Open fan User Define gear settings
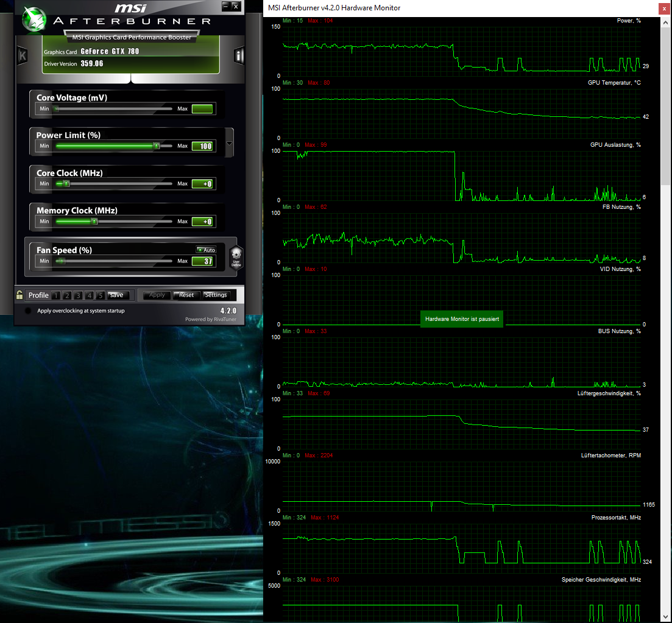 236,257
